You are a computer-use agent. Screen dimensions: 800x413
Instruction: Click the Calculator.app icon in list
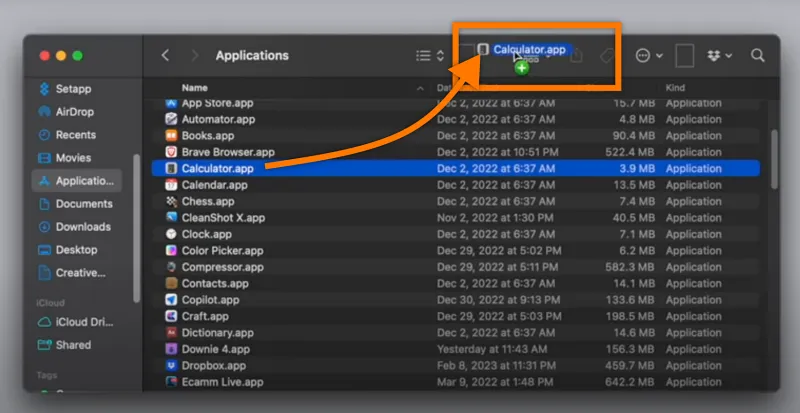[171, 168]
